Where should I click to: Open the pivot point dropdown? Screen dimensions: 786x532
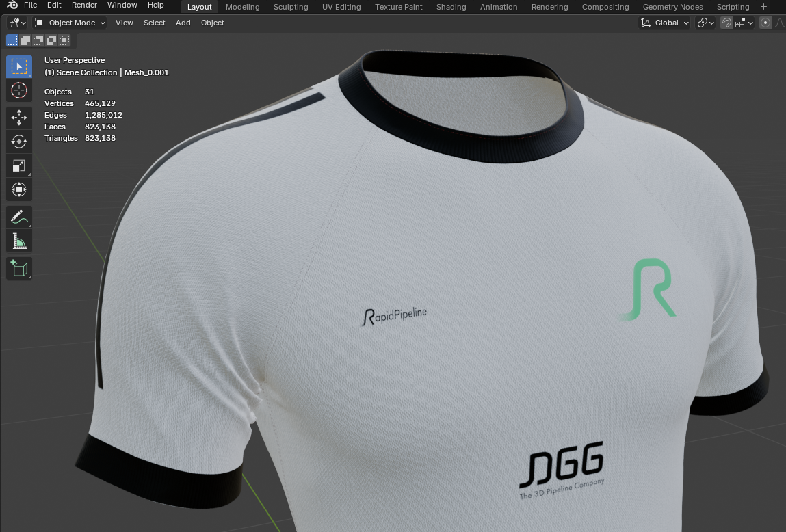(705, 23)
